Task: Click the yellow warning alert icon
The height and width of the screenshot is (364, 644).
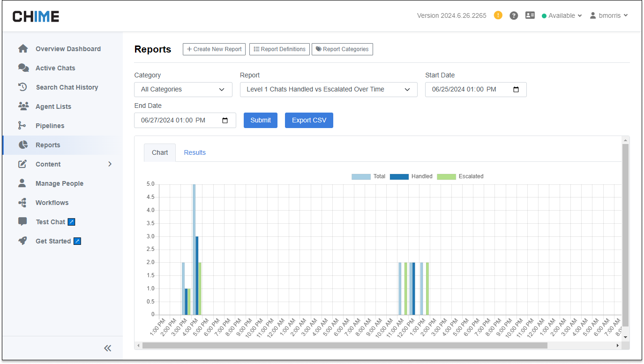Action: 498,15
